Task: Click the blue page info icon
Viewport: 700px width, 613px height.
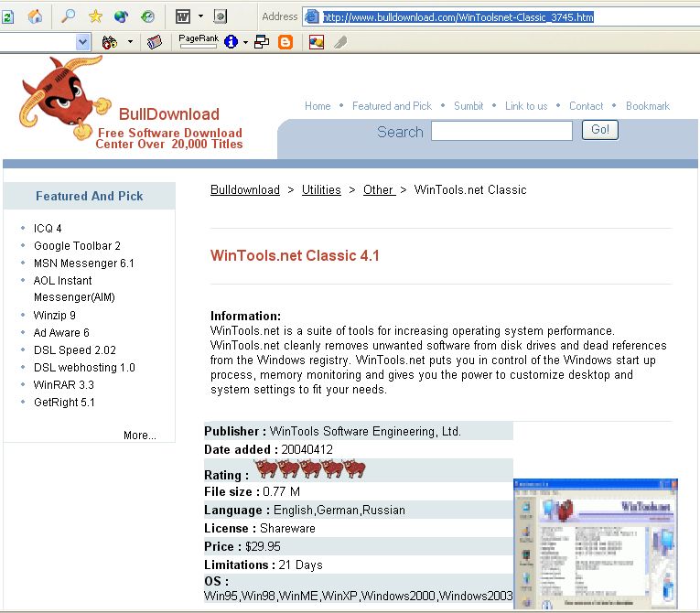Action: [x=231, y=42]
